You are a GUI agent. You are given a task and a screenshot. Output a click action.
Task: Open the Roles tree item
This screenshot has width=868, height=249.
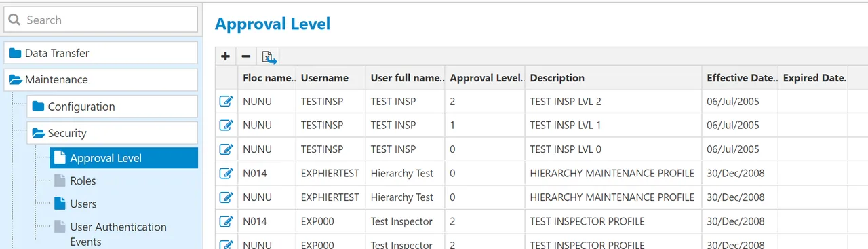pos(83,181)
